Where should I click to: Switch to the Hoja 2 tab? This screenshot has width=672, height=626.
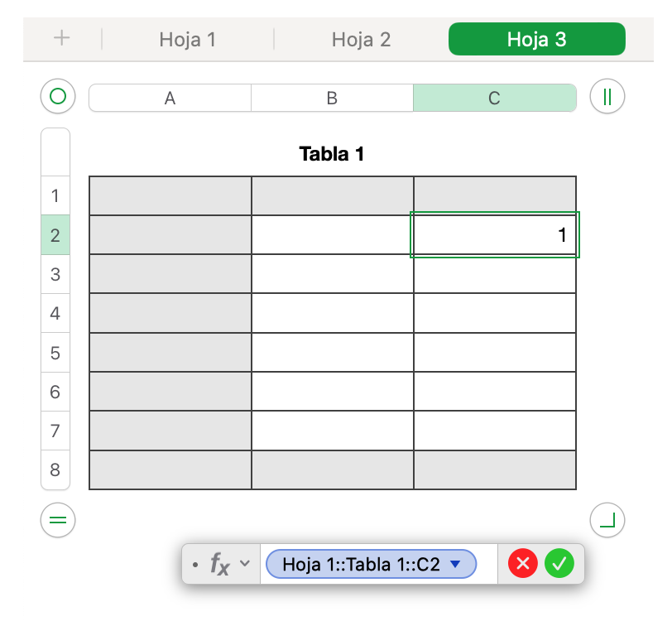click(x=361, y=39)
